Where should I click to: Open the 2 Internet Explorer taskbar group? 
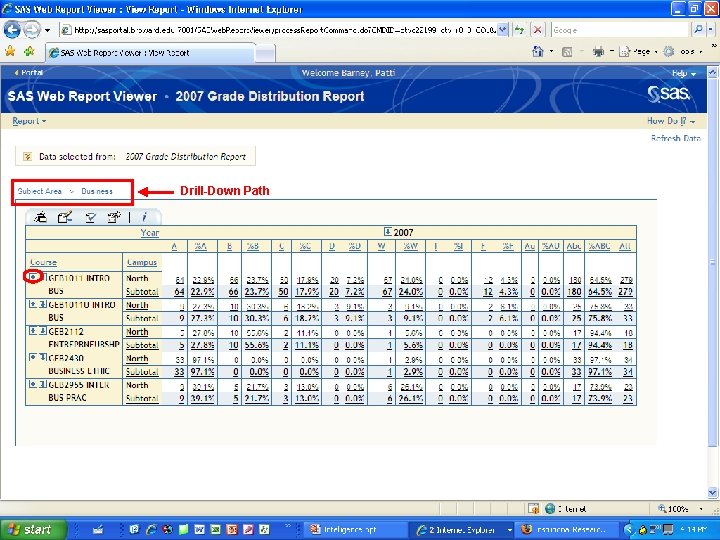tap(461, 530)
